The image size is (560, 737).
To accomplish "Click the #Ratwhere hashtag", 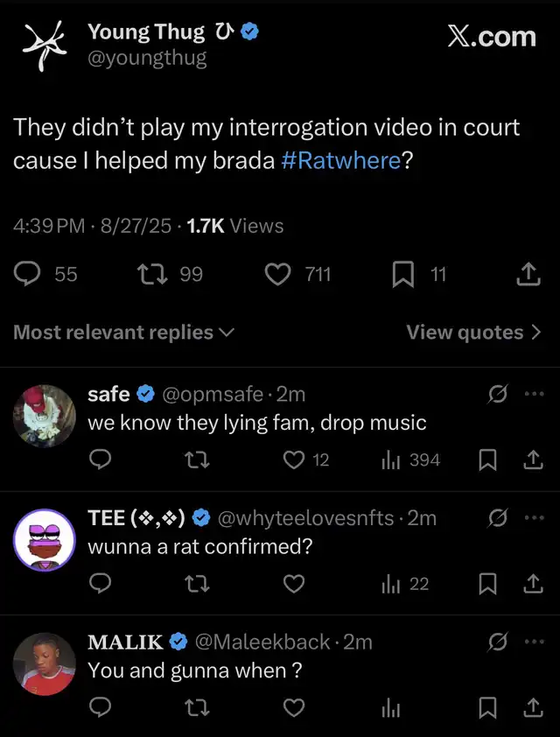I will (x=342, y=161).
